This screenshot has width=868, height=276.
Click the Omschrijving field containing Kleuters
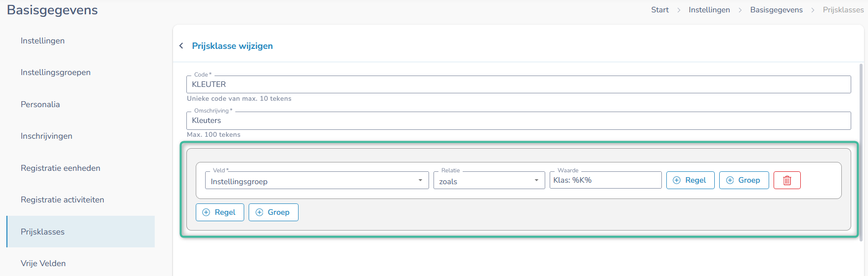[519, 120]
